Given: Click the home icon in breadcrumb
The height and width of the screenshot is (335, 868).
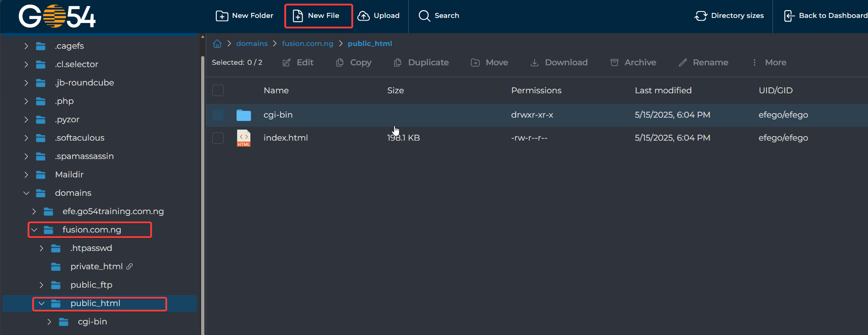Looking at the screenshot, I should (x=217, y=44).
